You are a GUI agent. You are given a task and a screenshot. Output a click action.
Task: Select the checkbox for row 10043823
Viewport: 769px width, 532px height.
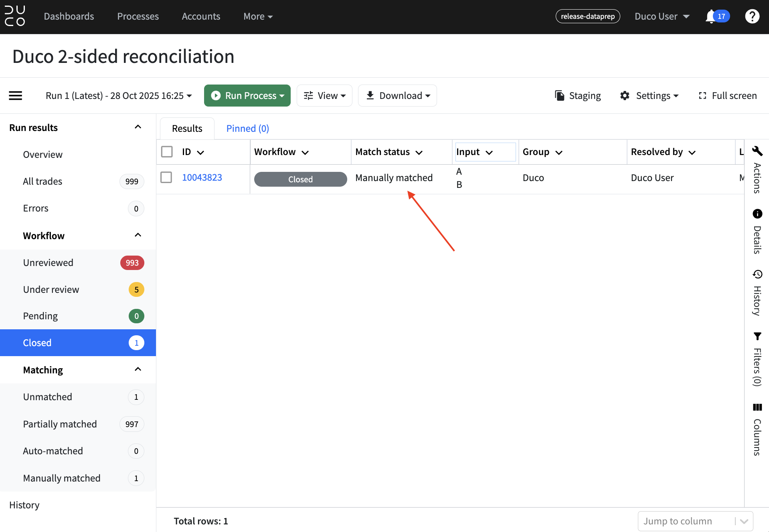(166, 177)
